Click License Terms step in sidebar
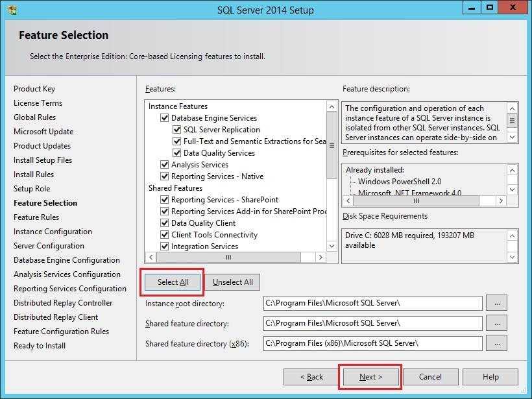 (x=38, y=103)
